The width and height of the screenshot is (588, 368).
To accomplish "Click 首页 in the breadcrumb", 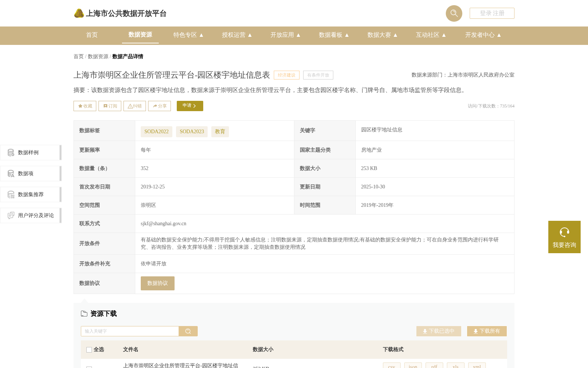I will [79, 56].
